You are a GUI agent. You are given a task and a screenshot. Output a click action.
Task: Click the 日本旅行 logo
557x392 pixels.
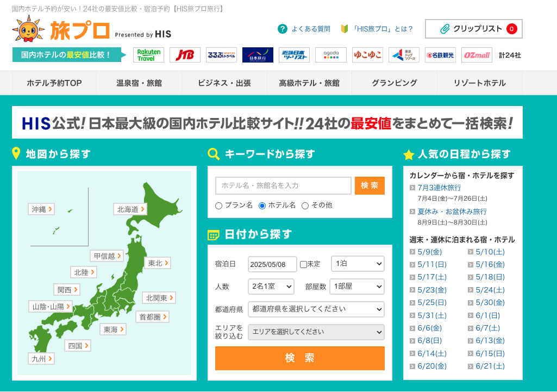(x=258, y=55)
